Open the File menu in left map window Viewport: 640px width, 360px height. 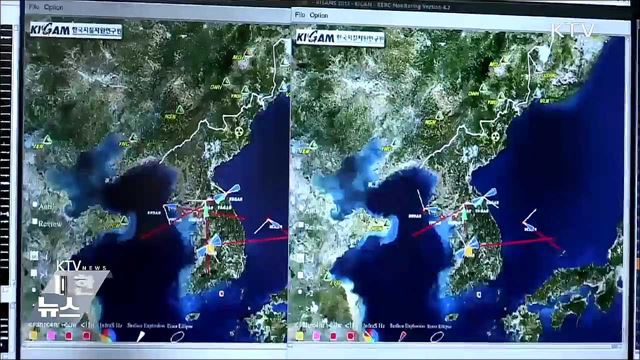point(34,7)
